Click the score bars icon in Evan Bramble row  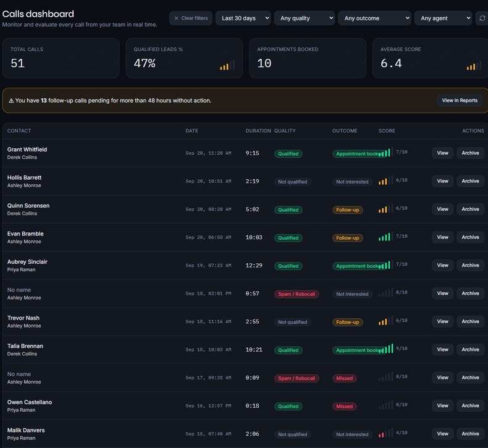386,237
